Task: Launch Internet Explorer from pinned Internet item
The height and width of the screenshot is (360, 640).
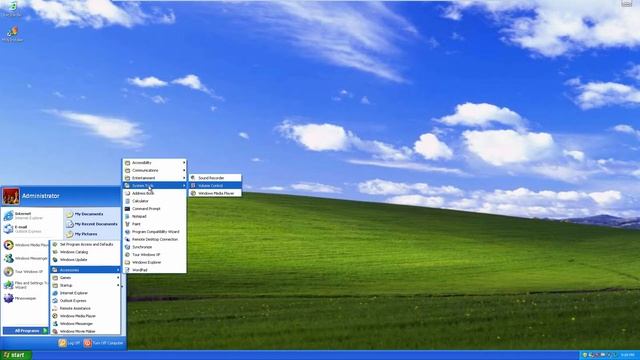Action: [x=32, y=216]
